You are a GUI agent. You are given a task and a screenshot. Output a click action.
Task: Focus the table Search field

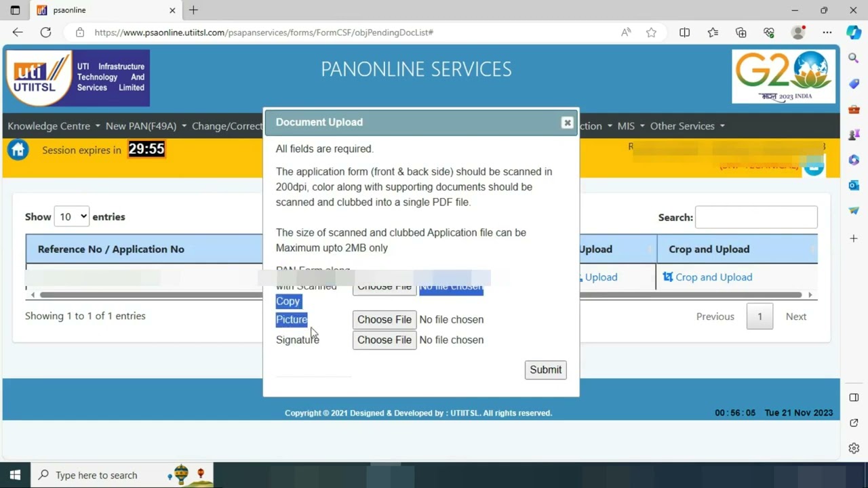click(756, 218)
